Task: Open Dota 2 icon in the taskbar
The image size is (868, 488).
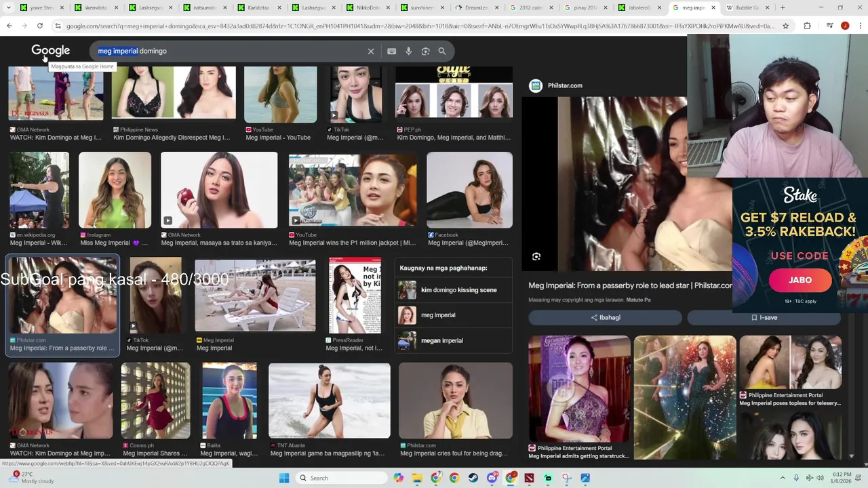Action: [529, 478]
